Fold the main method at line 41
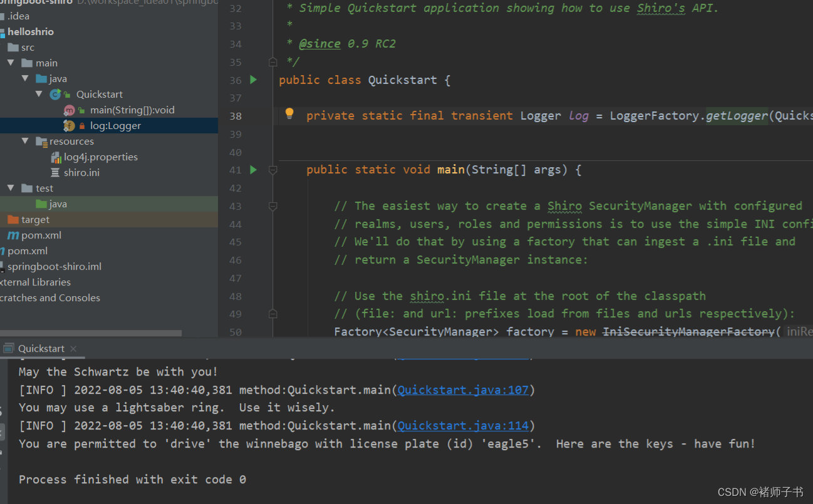 click(x=272, y=170)
